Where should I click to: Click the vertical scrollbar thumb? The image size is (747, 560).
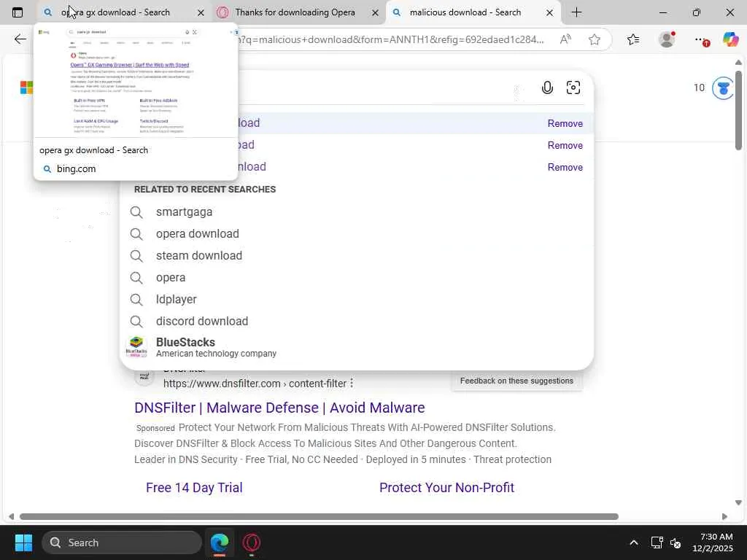point(738,111)
